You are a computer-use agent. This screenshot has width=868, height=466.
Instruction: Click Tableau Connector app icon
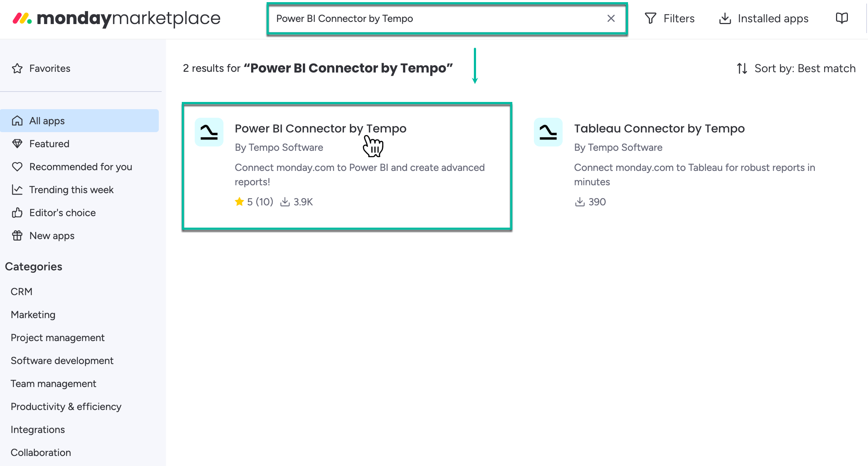(x=548, y=132)
